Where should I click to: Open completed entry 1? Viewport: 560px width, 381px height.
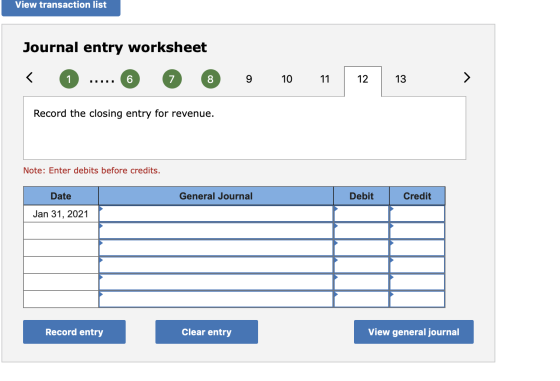pyautogui.click(x=69, y=79)
